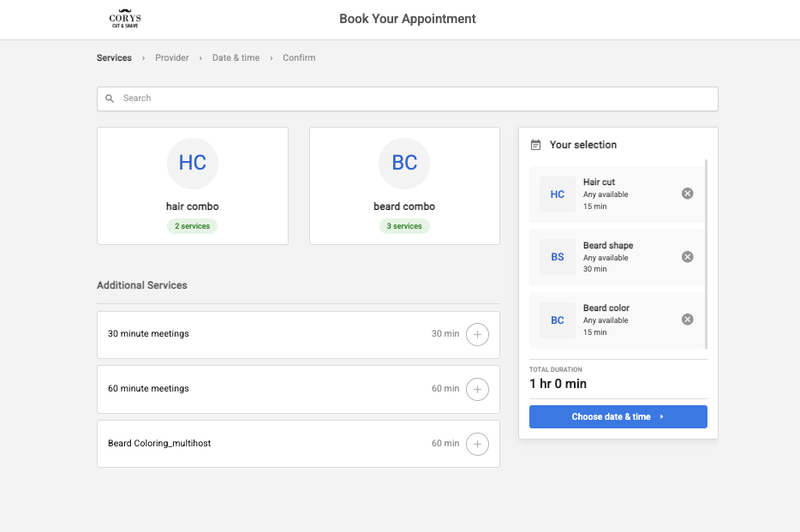Click the Choose date & time button

coord(618,416)
